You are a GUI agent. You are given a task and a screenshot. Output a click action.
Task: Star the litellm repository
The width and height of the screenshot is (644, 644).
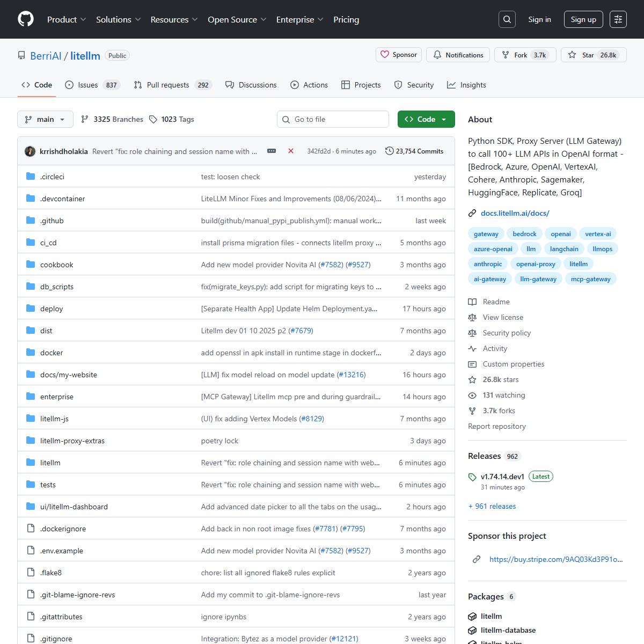[x=594, y=55]
